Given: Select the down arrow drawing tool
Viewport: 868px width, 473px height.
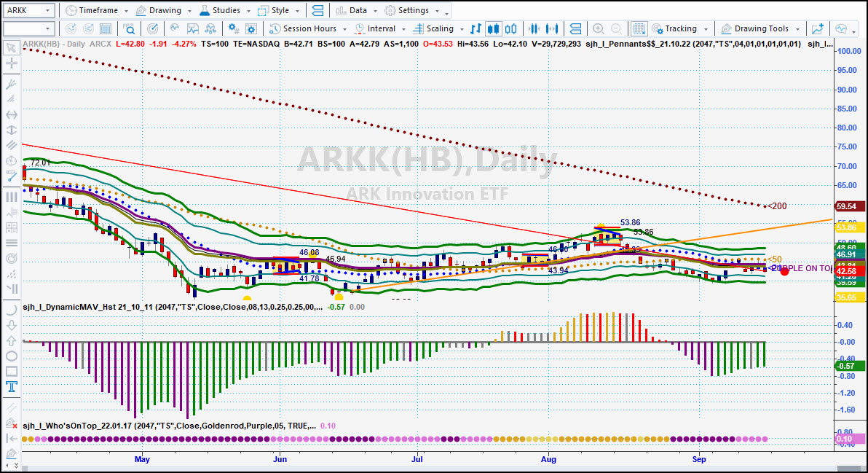Looking at the screenshot, I should pos(11,325).
